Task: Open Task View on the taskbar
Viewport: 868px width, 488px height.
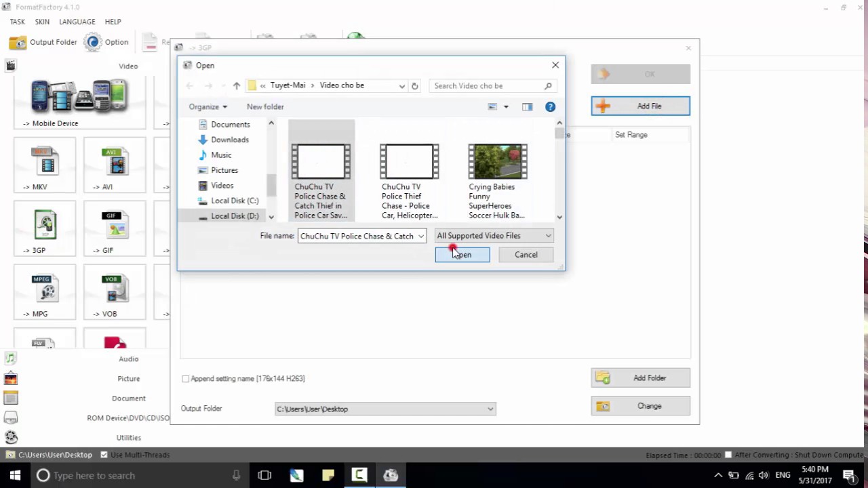Action: click(264, 475)
